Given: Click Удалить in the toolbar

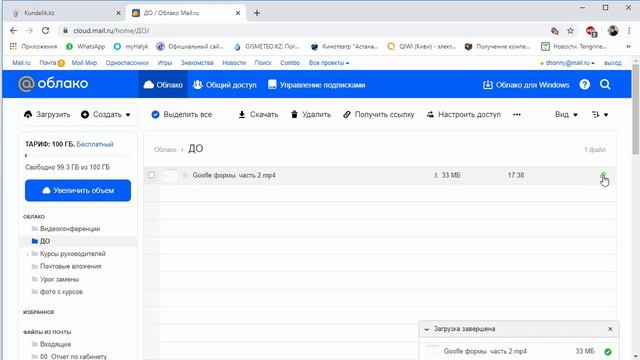Looking at the screenshot, I should point(311,115).
